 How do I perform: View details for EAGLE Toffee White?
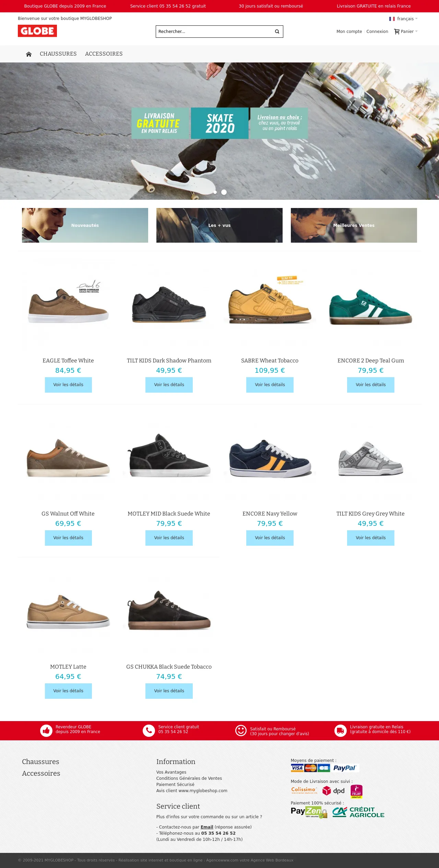68,385
